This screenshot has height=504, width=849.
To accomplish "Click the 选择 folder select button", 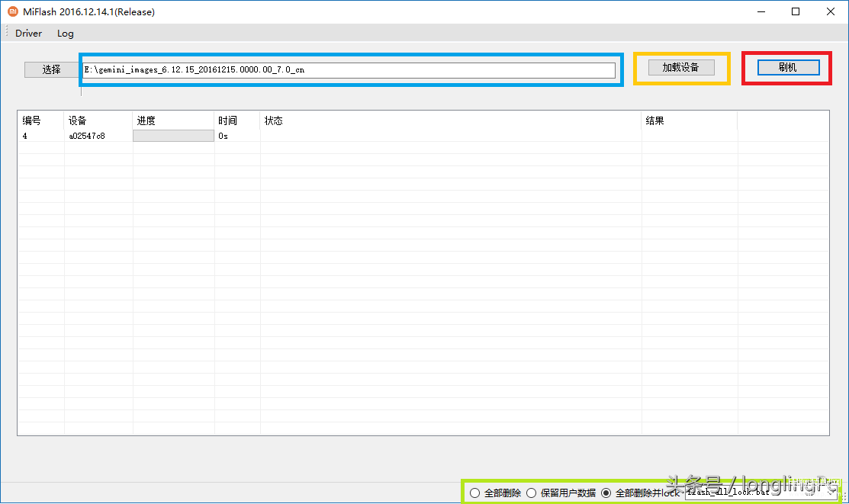I will pos(51,69).
